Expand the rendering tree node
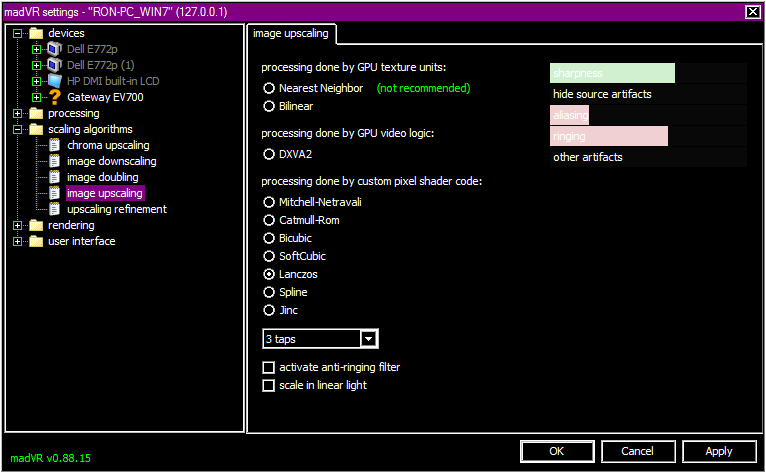766x473 pixels. [x=18, y=225]
